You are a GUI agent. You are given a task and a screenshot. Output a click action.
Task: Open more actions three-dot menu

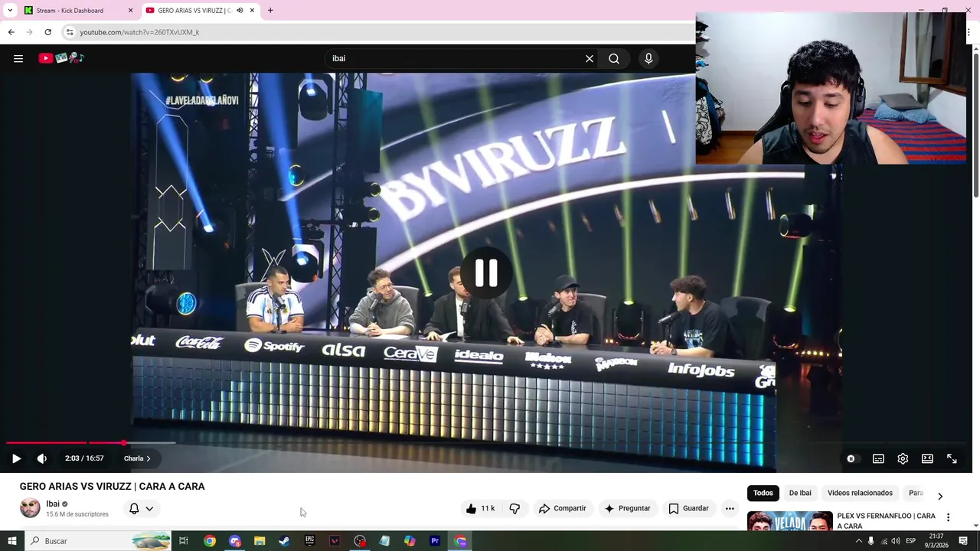pyautogui.click(x=730, y=508)
